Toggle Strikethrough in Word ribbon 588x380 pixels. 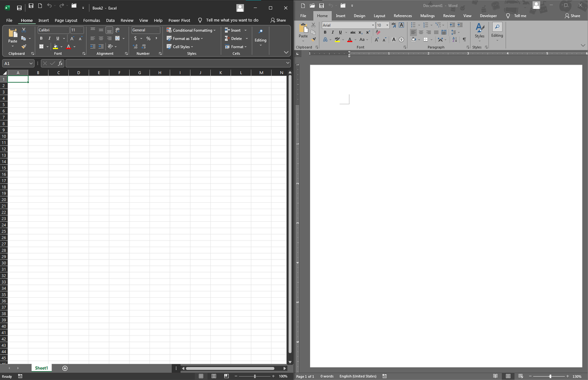click(x=353, y=32)
